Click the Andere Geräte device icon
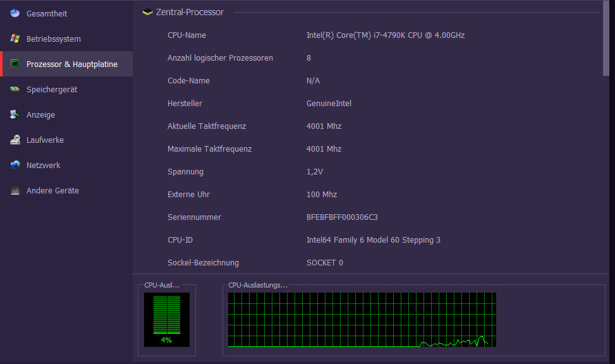 point(15,190)
